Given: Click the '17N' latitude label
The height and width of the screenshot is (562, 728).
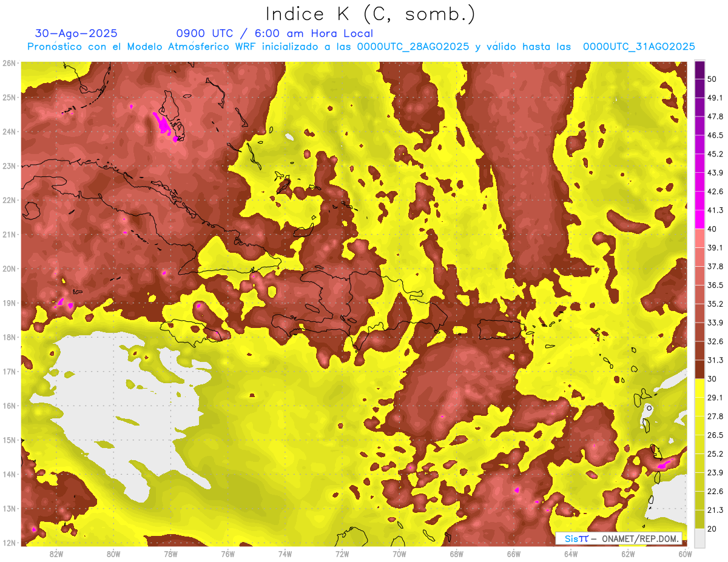Looking at the screenshot, I should coord(9,372).
